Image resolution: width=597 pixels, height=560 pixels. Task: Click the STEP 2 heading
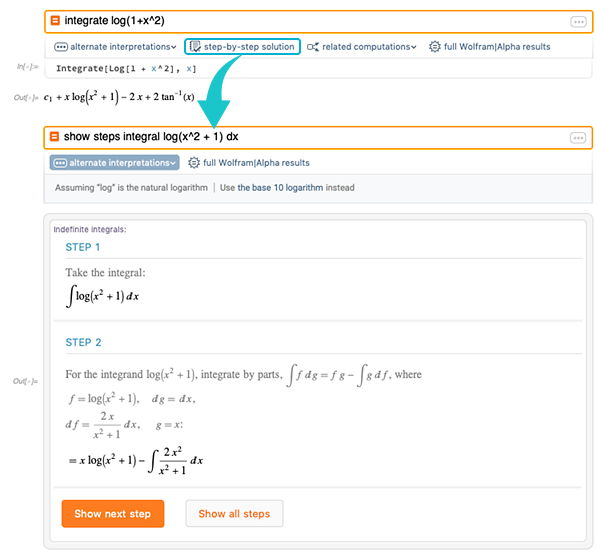coord(83,342)
